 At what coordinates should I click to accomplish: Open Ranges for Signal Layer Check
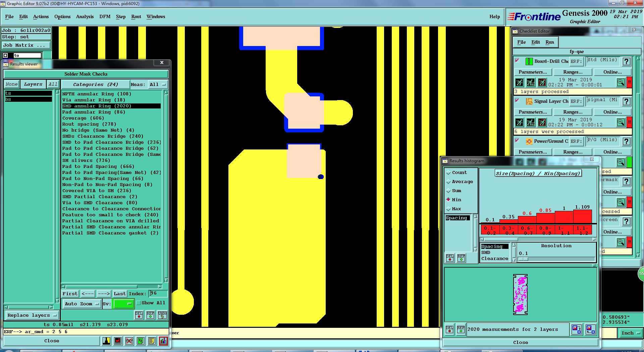pos(573,112)
